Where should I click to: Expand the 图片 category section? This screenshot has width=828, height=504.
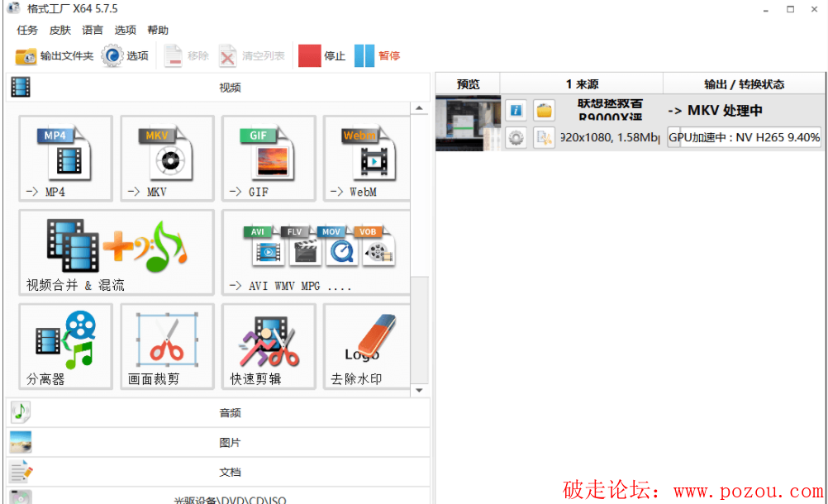[x=218, y=442]
